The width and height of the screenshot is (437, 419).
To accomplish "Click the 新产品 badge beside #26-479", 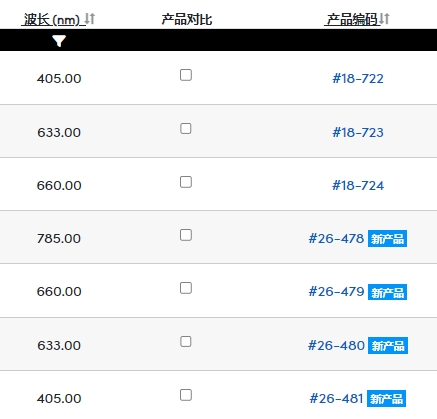I will (387, 292).
